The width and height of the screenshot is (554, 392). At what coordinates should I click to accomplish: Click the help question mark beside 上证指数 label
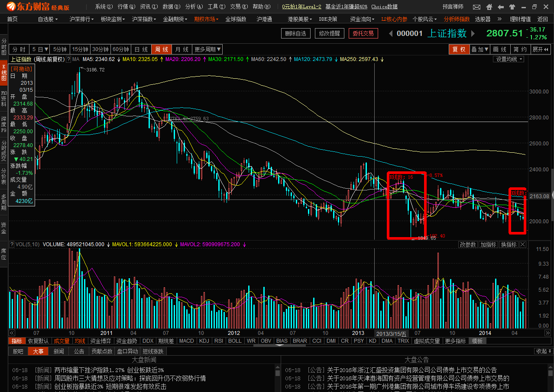[68, 59]
